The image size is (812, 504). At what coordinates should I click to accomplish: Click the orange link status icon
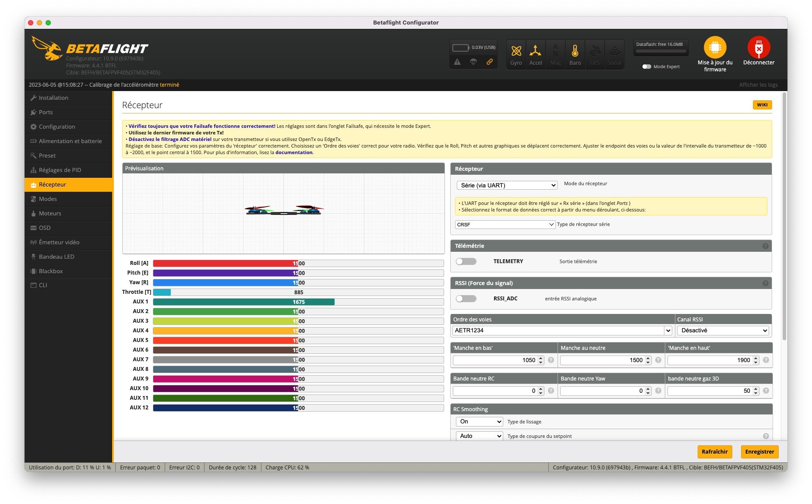(x=490, y=62)
